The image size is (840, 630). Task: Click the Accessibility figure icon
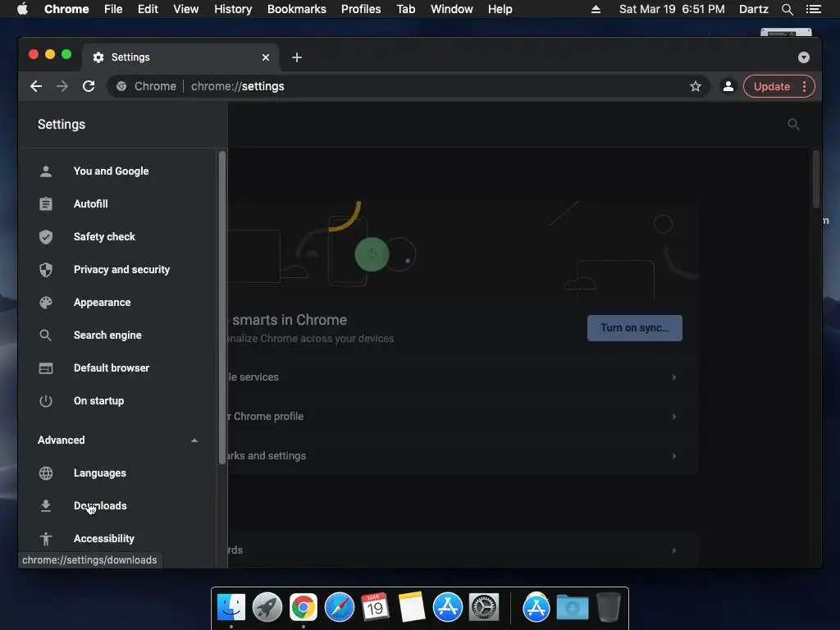(x=46, y=538)
